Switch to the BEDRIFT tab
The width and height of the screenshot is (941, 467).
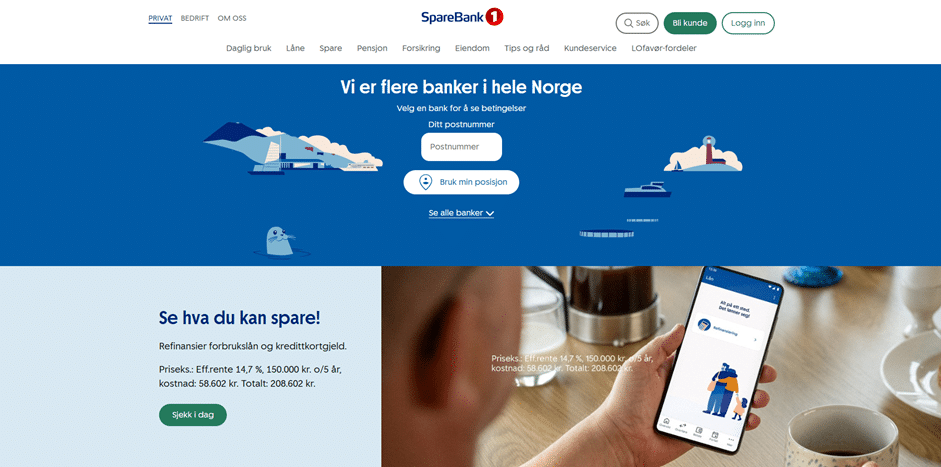click(x=195, y=19)
